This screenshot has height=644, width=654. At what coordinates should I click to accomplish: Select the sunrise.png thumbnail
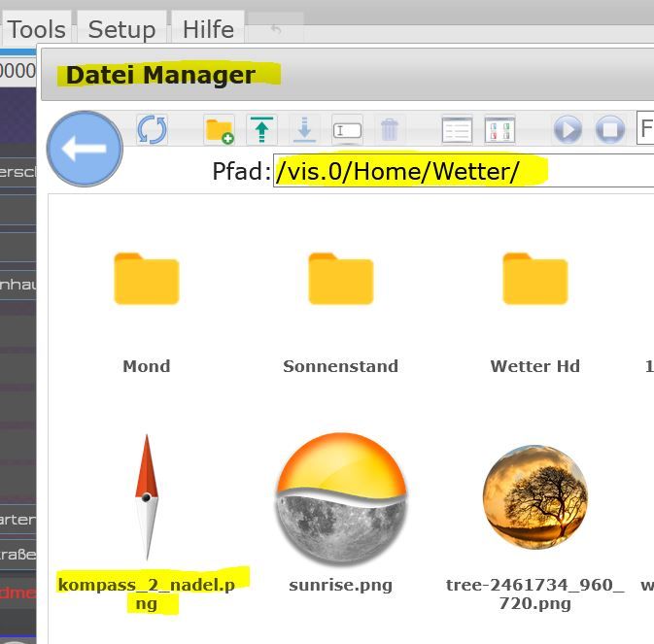click(x=340, y=497)
